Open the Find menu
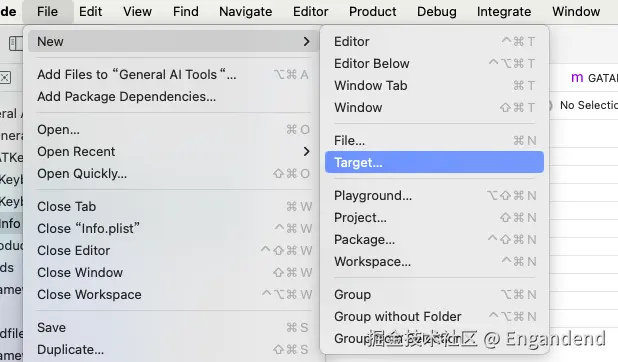Viewport: 618px width, 362px height. coord(186,11)
